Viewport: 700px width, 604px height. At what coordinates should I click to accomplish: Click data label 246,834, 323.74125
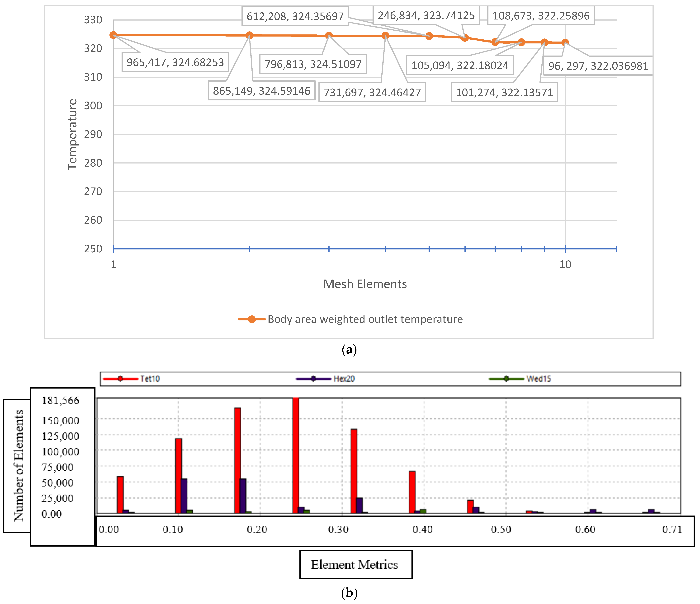click(x=426, y=15)
